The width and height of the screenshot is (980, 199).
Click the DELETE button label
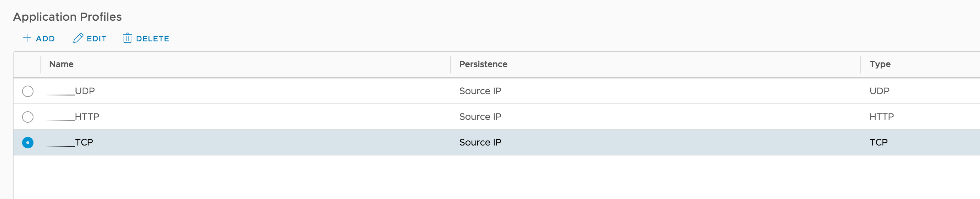pos(152,39)
